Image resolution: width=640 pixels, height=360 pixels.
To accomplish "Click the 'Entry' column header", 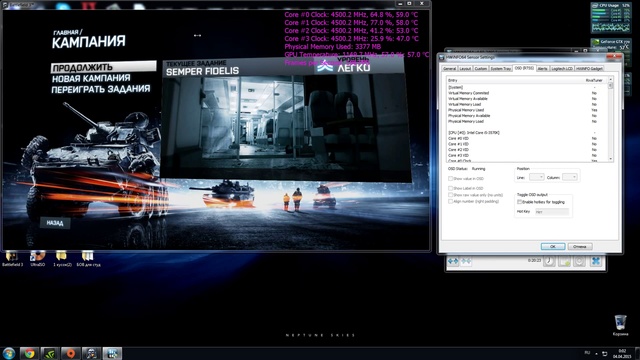I will point(514,80).
